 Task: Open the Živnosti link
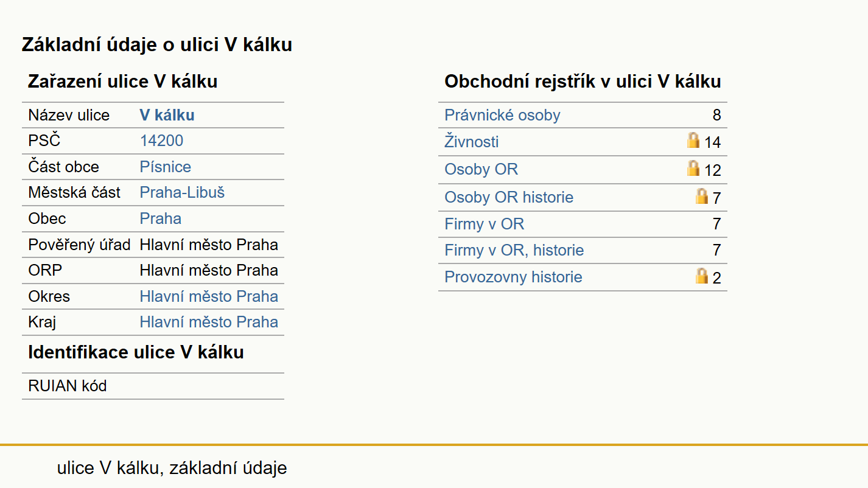click(x=471, y=142)
